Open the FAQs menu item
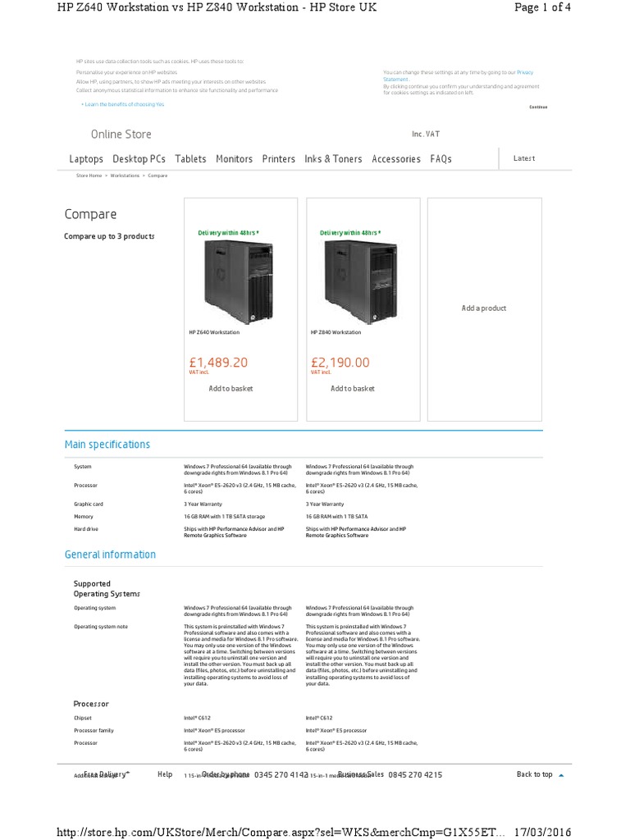This screenshot has height=840, width=630. (x=441, y=159)
